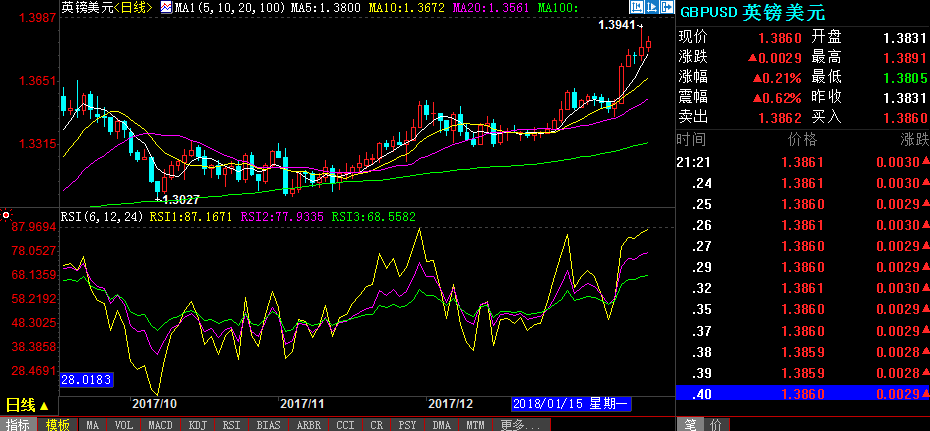Select the VOL indicator tab
The image size is (930, 431).
click(x=123, y=425)
